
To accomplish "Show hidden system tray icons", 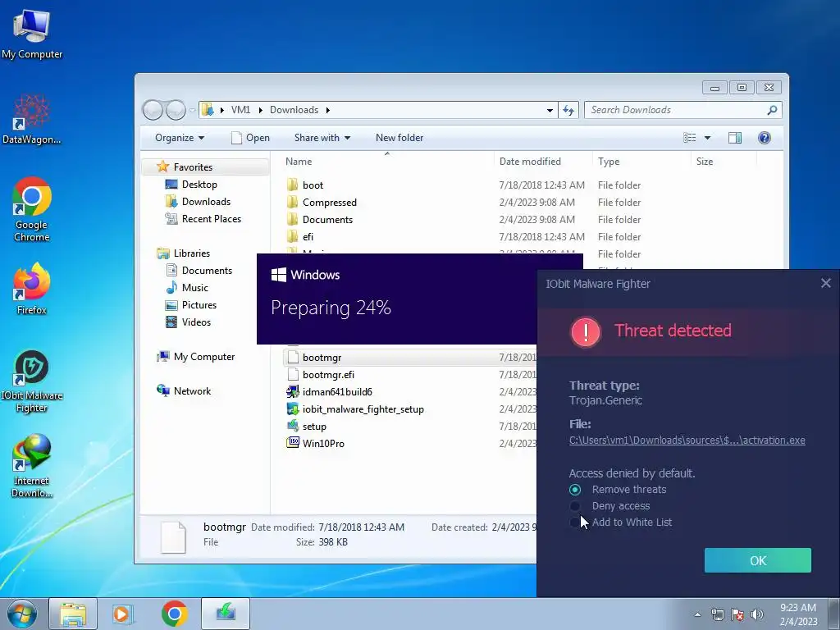I will click(697, 614).
